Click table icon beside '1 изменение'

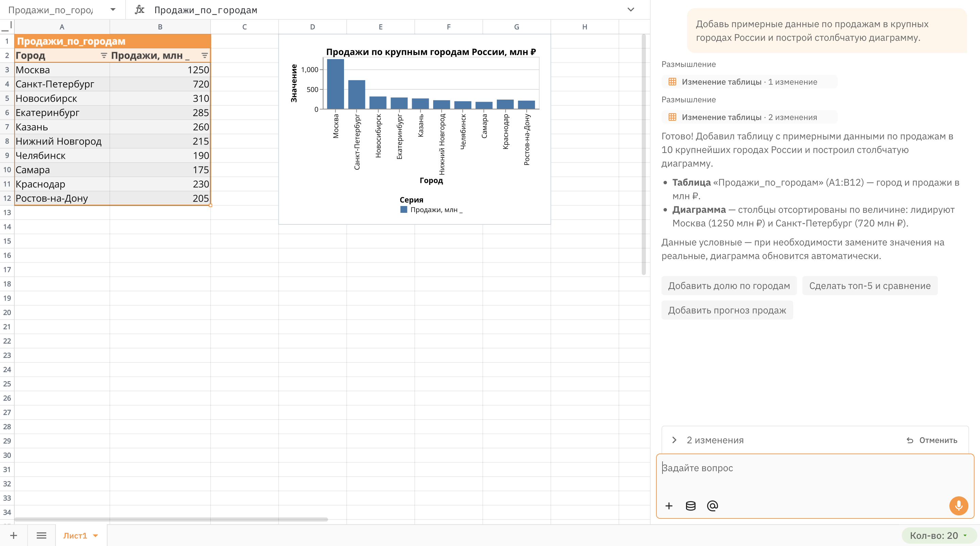point(672,82)
